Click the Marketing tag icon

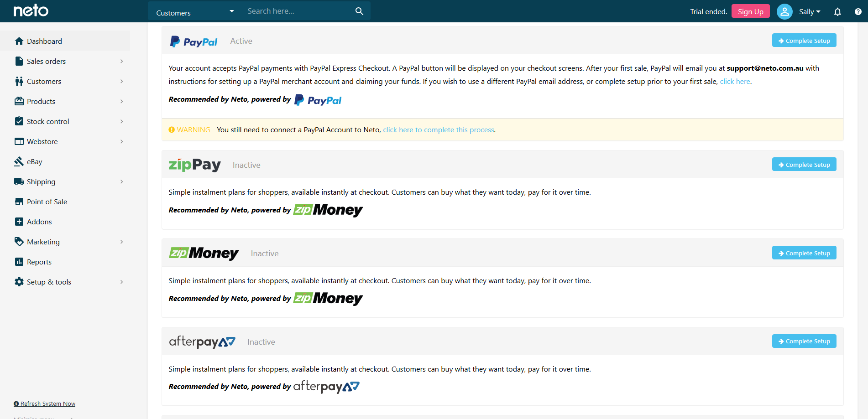(19, 242)
